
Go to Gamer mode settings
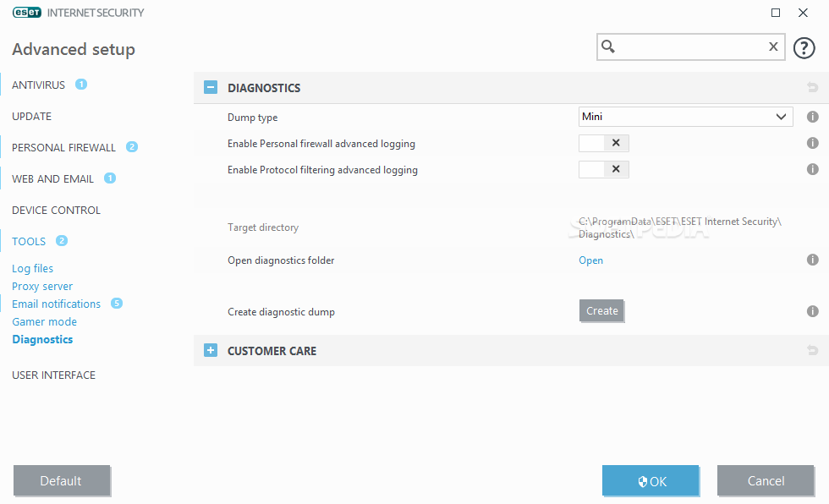coord(44,321)
